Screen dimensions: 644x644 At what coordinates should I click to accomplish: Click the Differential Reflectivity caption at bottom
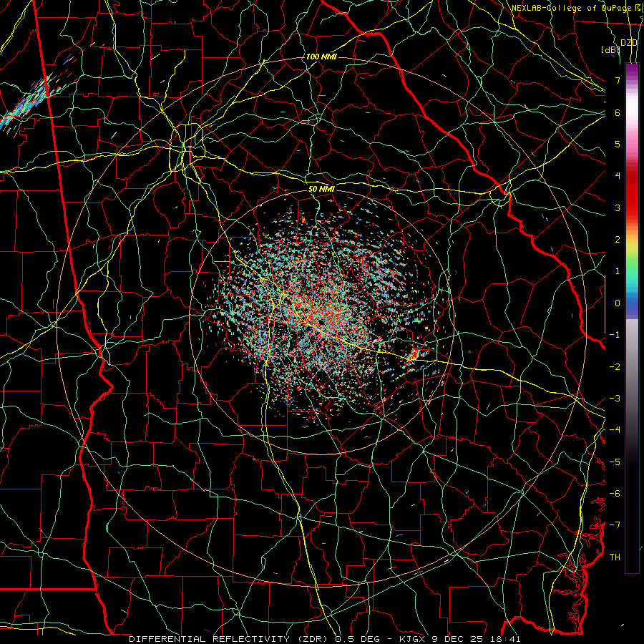324,639
